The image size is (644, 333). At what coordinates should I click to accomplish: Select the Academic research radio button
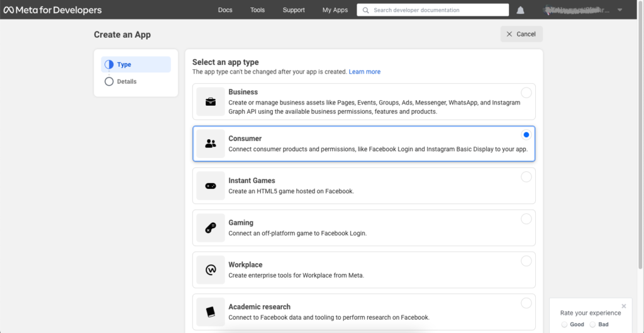(526, 303)
